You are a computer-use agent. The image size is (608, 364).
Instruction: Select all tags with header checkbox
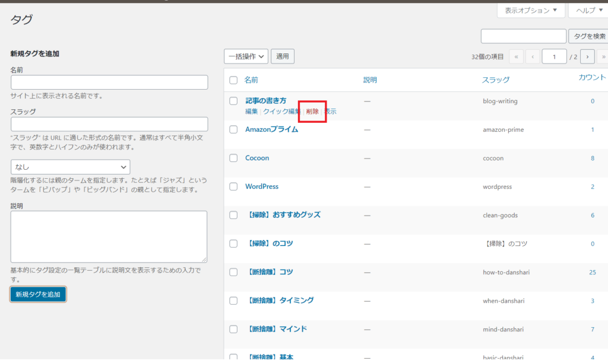[x=233, y=80]
